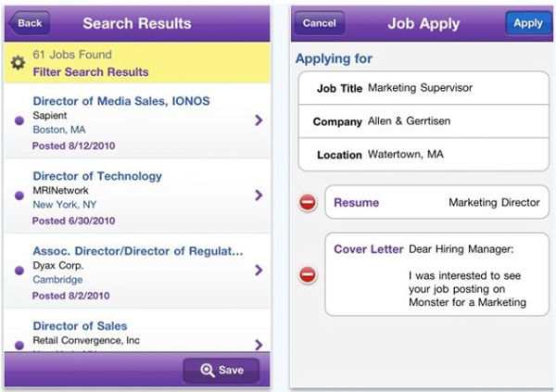Image resolution: width=556 pixels, height=392 pixels.
Task: Click purple bullet beside Director of Media Sales
Action: point(19,120)
